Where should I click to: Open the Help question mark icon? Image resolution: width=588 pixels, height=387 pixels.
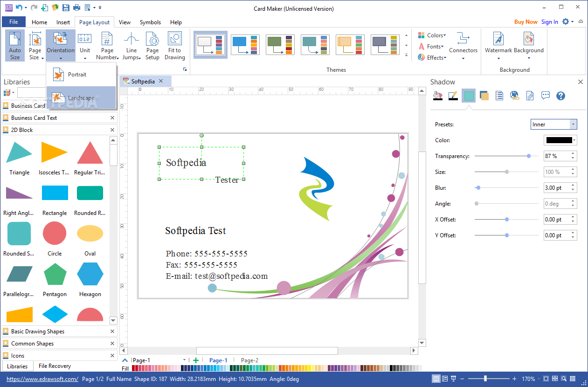click(561, 96)
